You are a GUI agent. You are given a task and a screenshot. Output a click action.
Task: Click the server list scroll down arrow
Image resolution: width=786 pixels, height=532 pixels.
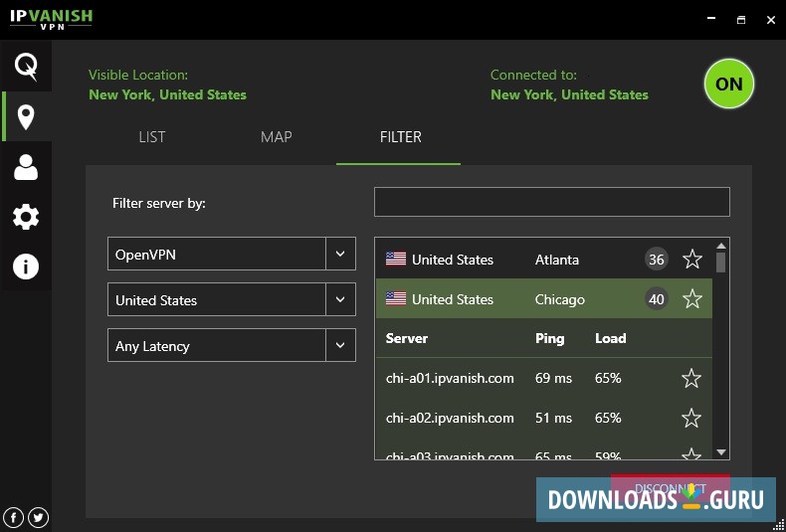coord(721,452)
